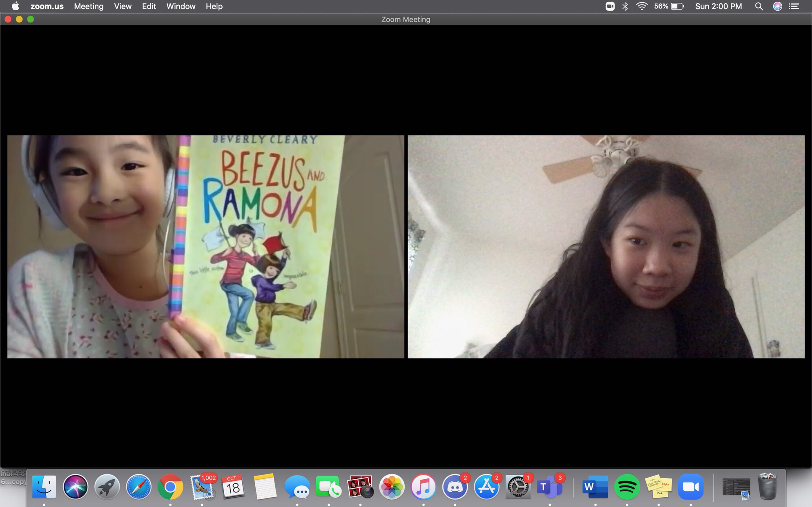Viewport: 812px width, 507px height.
Task: Open the Bluetooth menu bar icon
Action: click(x=625, y=6)
